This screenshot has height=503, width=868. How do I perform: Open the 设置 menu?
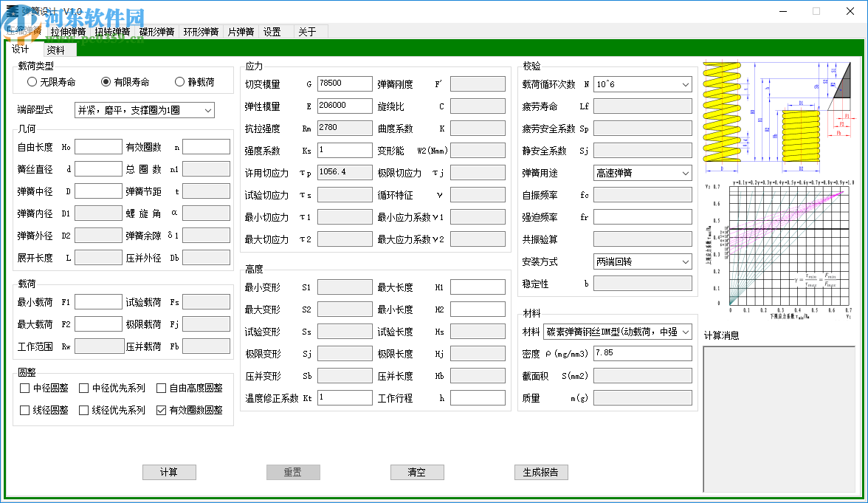[271, 32]
